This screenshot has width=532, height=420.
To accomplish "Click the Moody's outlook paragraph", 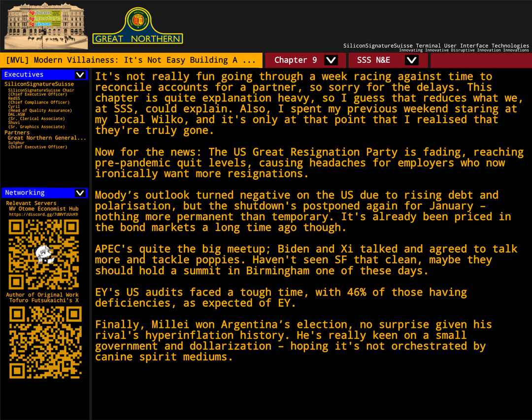I will pyautogui.click(x=303, y=211).
